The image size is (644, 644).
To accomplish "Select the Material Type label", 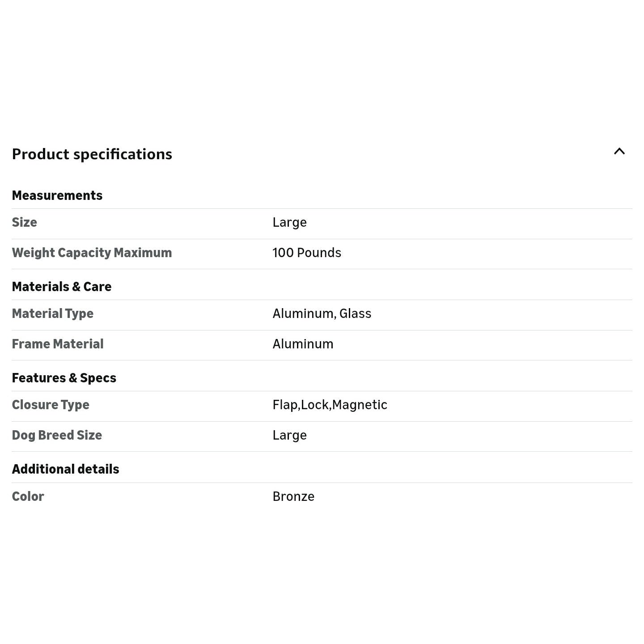I will point(52,314).
